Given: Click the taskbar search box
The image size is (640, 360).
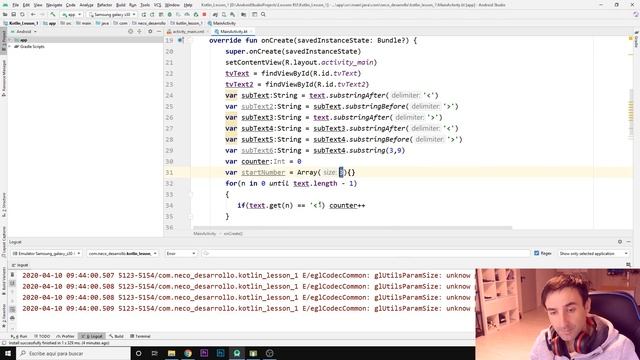Looking at the screenshot, I should tap(73, 353).
